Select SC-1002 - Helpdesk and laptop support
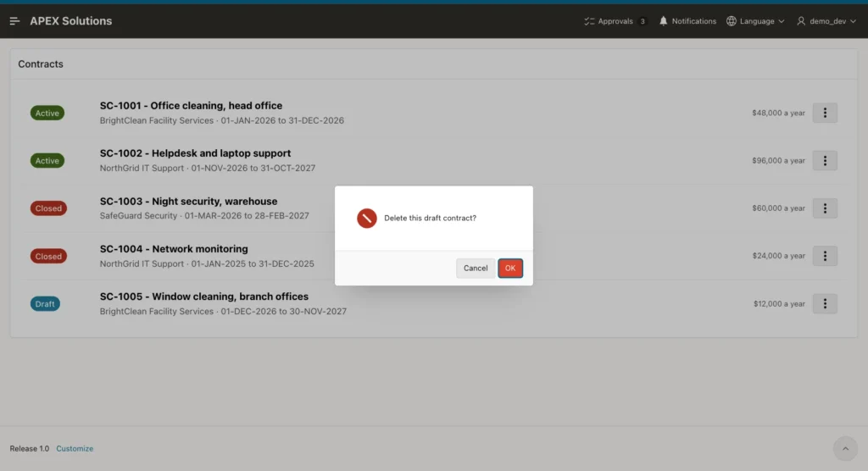This screenshot has width=868, height=471. click(x=195, y=152)
